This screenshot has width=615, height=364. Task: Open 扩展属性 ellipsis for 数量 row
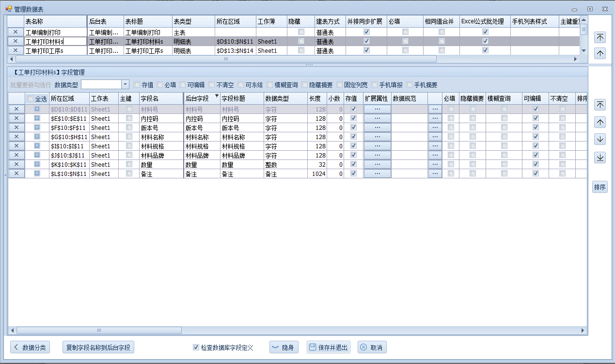pos(377,164)
